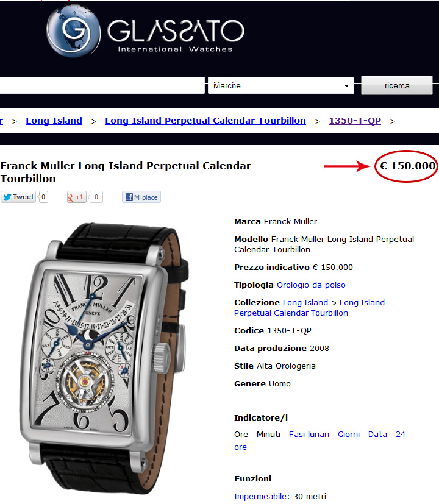Click the Long Island collection link

(305, 302)
